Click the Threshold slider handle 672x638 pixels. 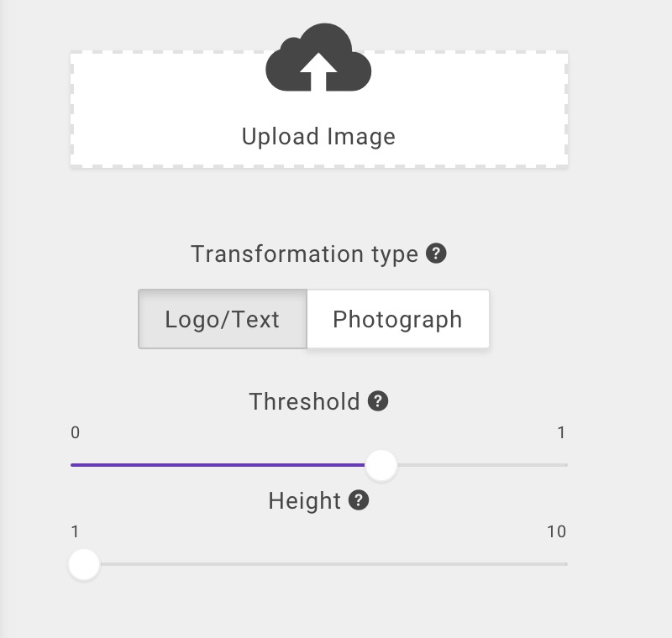pos(381,464)
